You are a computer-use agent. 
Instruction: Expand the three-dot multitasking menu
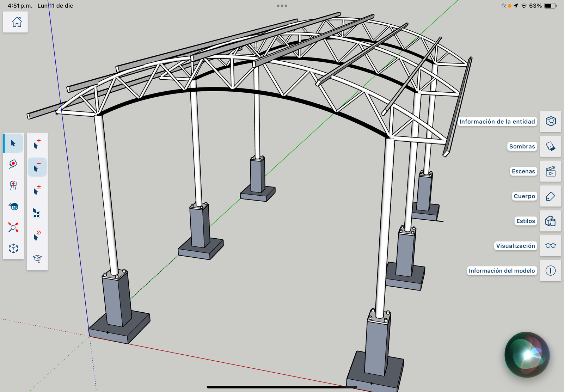tap(282, 6)
